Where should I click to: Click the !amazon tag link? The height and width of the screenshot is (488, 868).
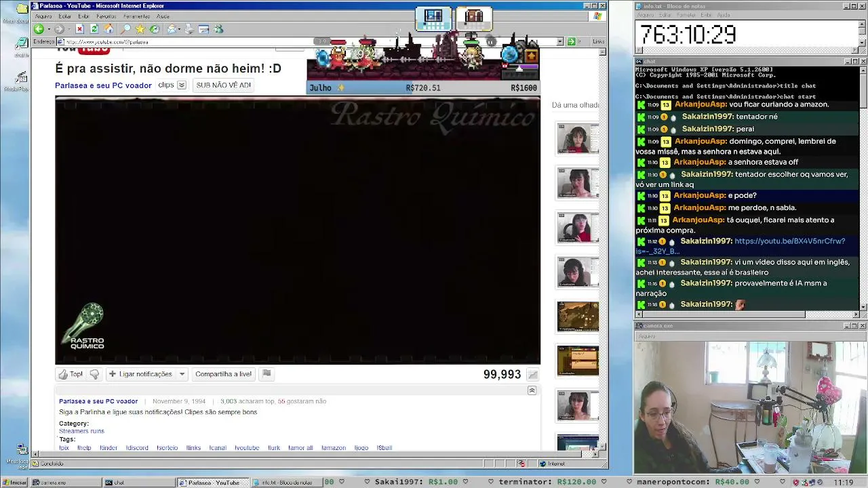334,448
